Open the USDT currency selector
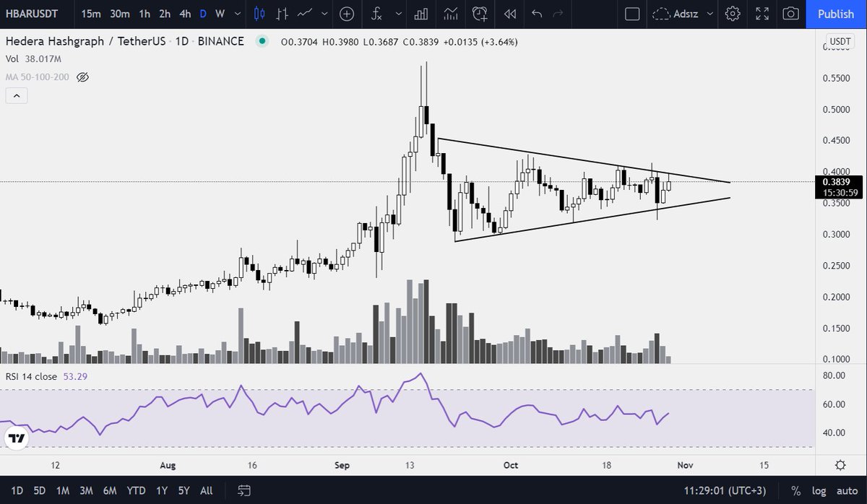The width and height of the screenshot is (867, 504). point(840,41)
